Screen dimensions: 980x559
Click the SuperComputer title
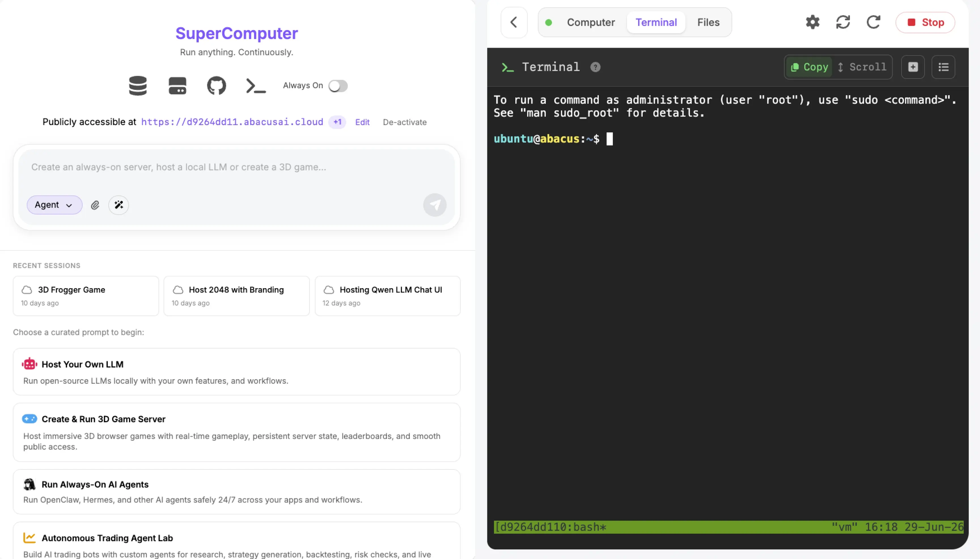point(237,33)
